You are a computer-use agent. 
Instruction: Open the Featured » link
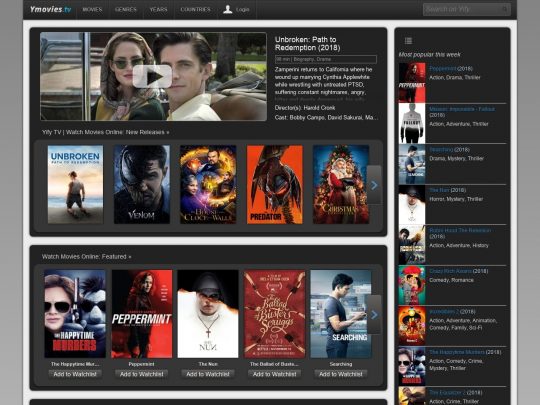tap(116, 257)
